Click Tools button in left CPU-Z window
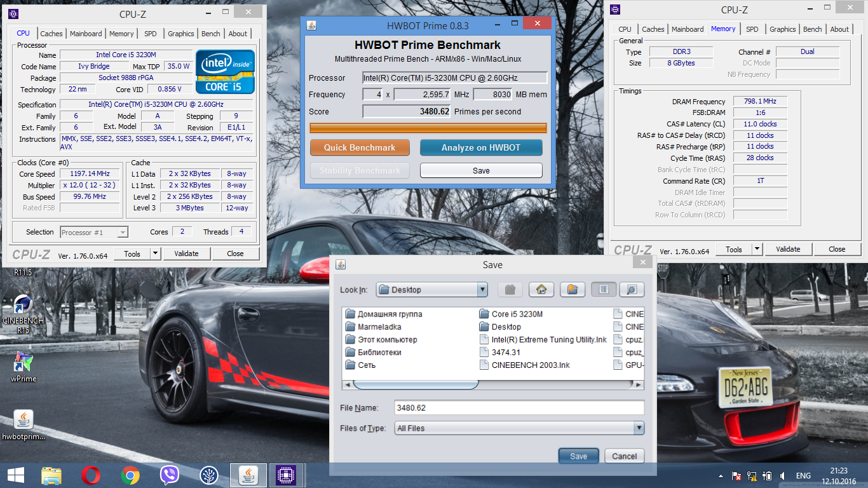This screenshot has height=488, width=868. point(132,254)
